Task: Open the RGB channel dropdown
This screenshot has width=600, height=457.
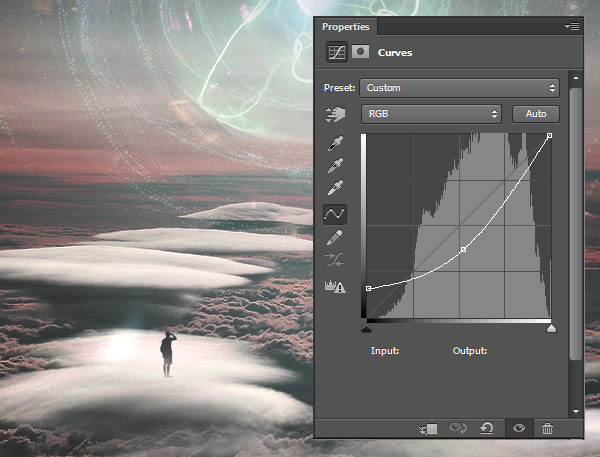Action: click(431, 115)
